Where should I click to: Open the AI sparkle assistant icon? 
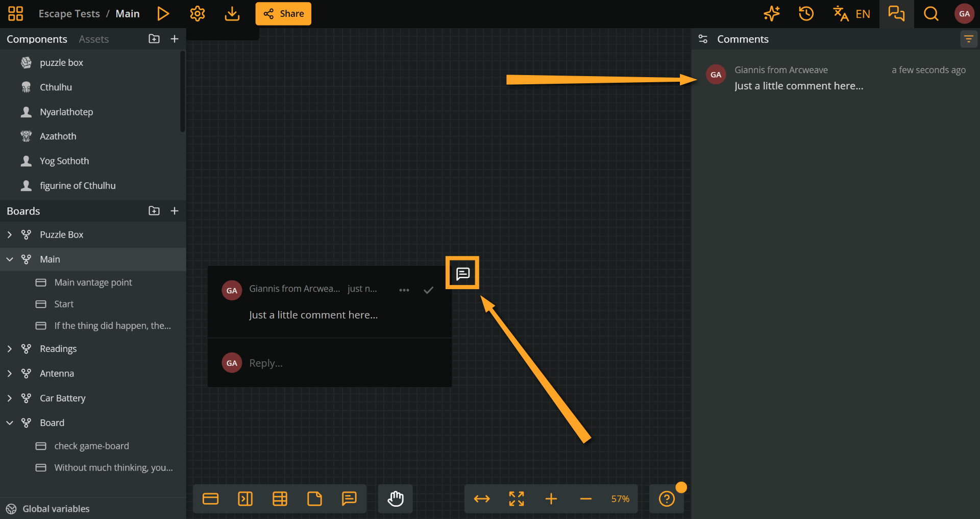coord(772,14)
